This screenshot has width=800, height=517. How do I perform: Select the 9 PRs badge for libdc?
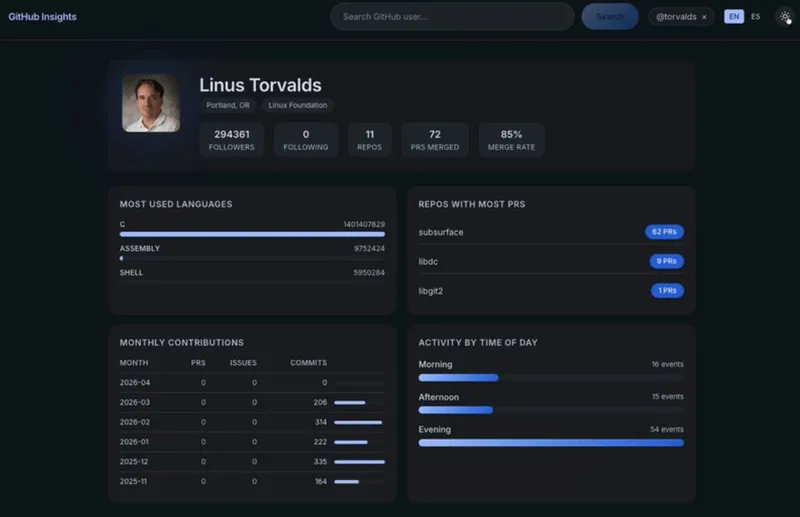pos(666,261)
